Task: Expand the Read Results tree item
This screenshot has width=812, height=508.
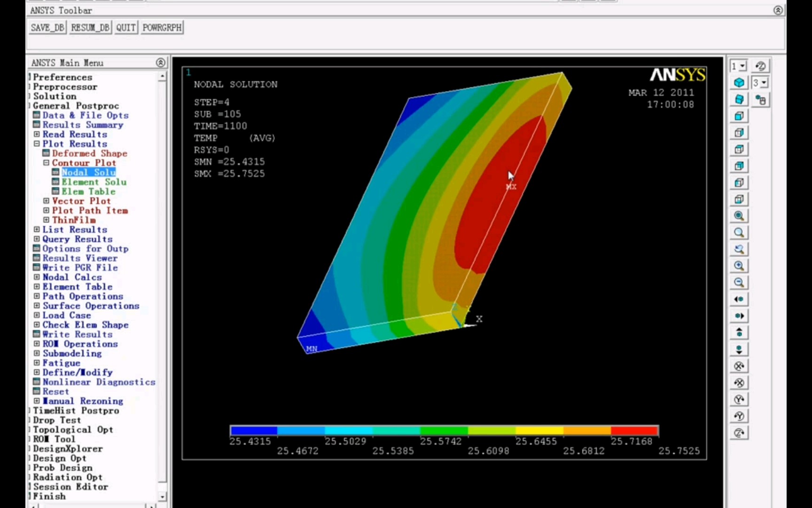Action: click(x=37, y=134)
